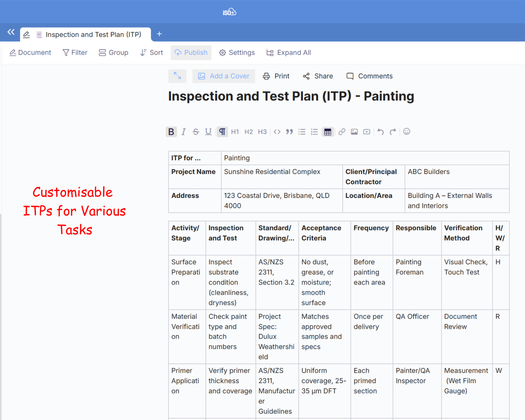525x420 pixels.
Task: Insert a hyperlink with the link icon
Action: [342, 132]
